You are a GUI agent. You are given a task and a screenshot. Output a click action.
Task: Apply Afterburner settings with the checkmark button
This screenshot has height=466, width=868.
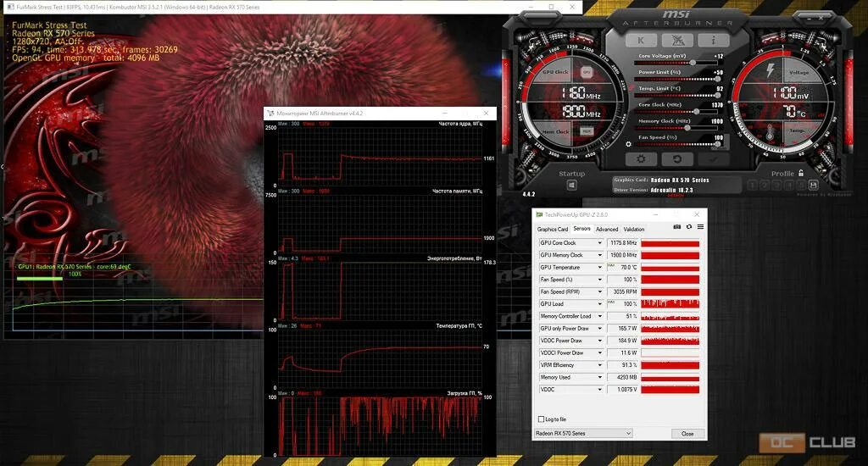point(714,159)
